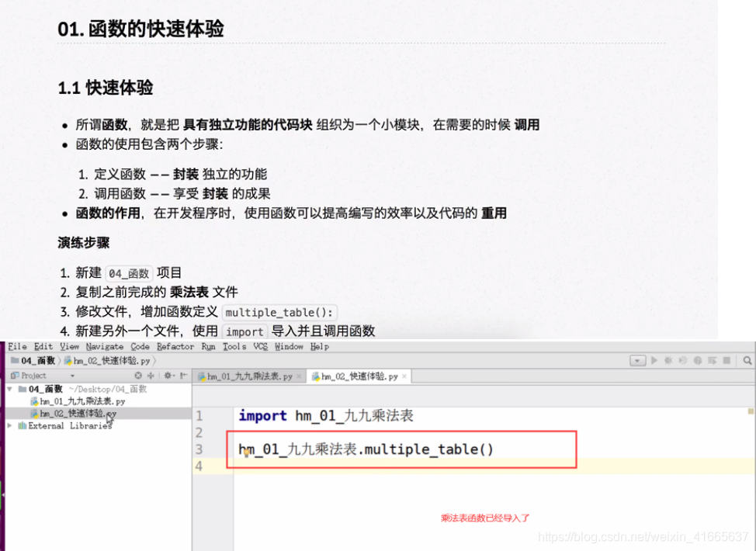Click the scroll-to-source crosshair icon
Image resolution: width=756 pixels, height=551 pixels.
coord(151,376)
